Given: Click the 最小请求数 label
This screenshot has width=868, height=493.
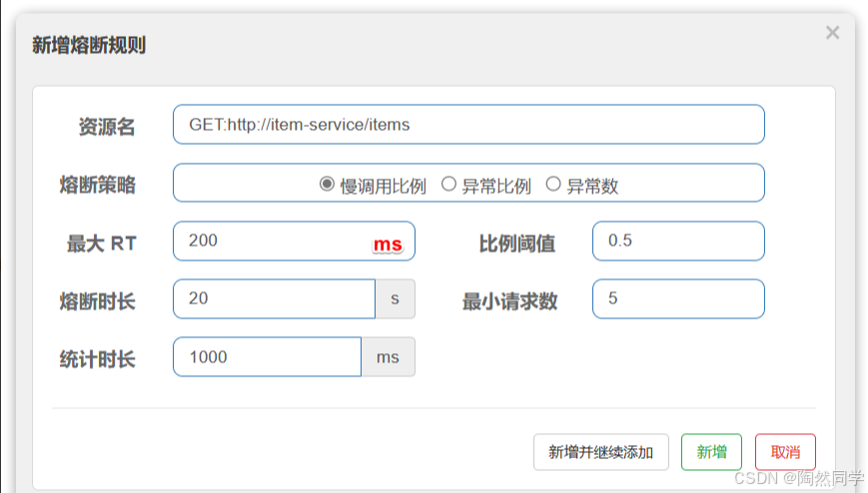Looking at the screenshot, I should [x=509, y=301].
